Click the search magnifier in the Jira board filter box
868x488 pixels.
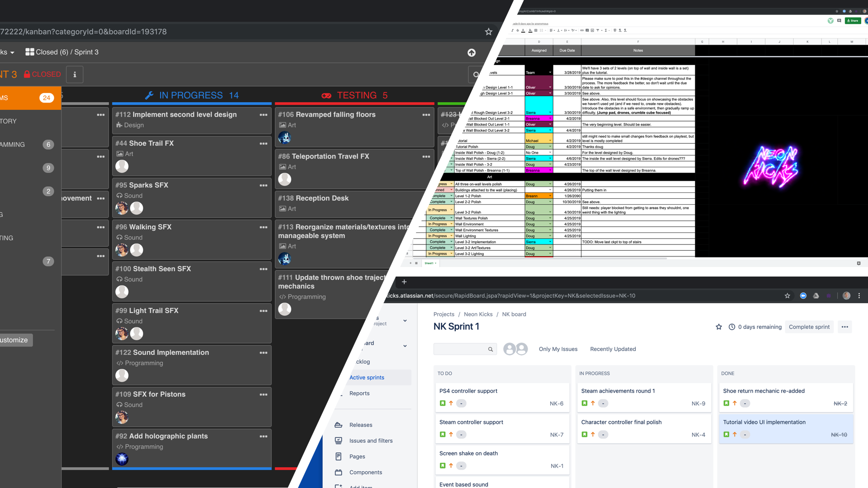(490, 349)
